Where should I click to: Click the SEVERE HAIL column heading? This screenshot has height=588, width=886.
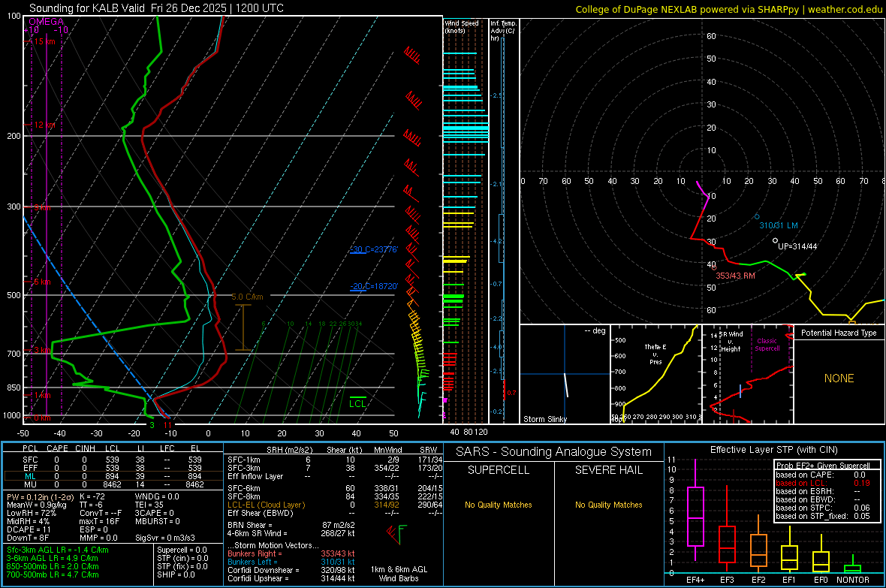(608, 470)
